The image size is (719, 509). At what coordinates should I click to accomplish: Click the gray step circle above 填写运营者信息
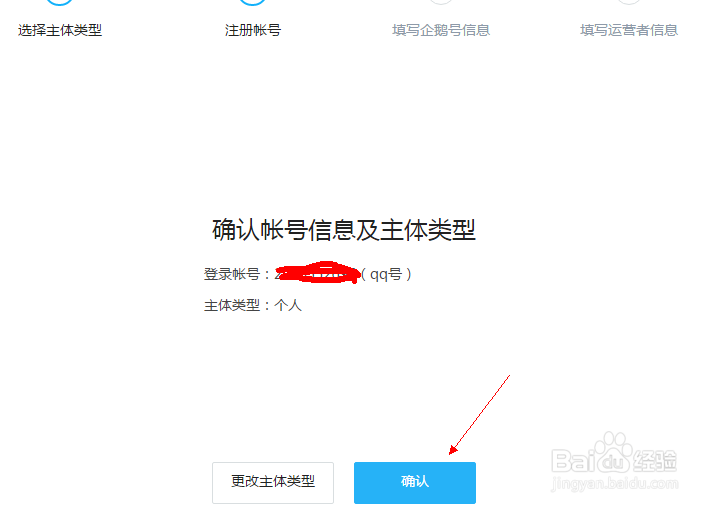(x=629, y=2)
